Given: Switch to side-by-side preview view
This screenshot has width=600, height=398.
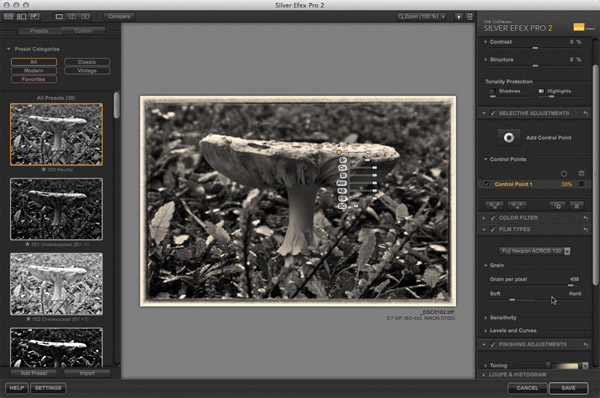Looking at the screenshot, I should [x=85, y=16].
